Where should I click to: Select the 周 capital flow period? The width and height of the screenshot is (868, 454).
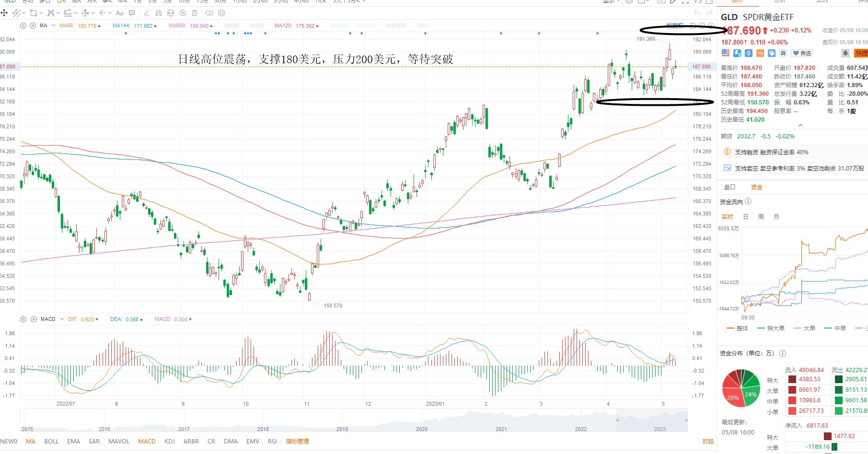point(761,217)
